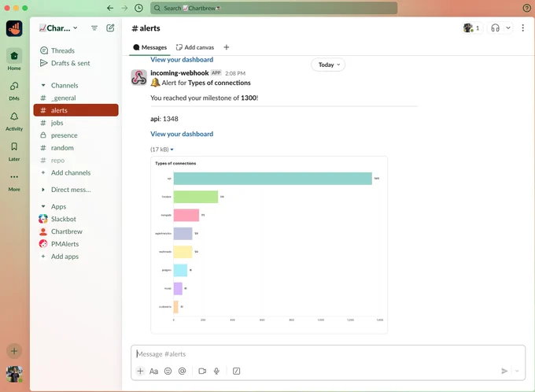Start a huddle with headphones icon
This screenshot has width=535, height=392.
[495, 28]
